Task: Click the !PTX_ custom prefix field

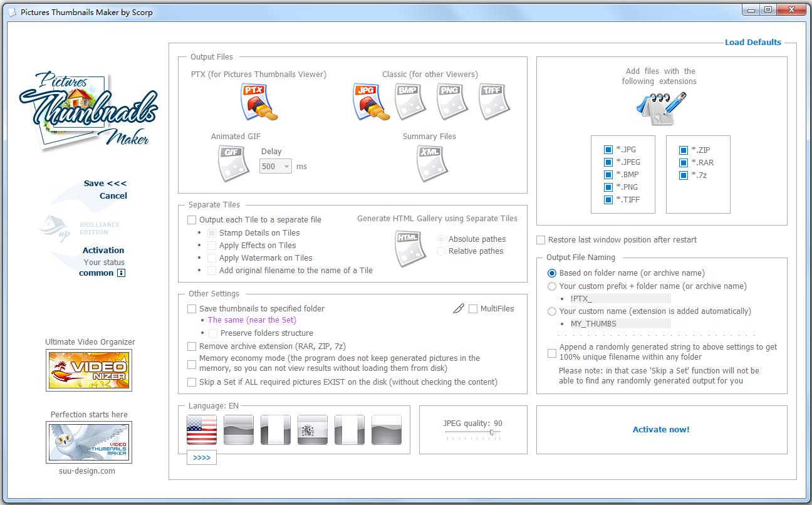Action: [x=619, y=299]
